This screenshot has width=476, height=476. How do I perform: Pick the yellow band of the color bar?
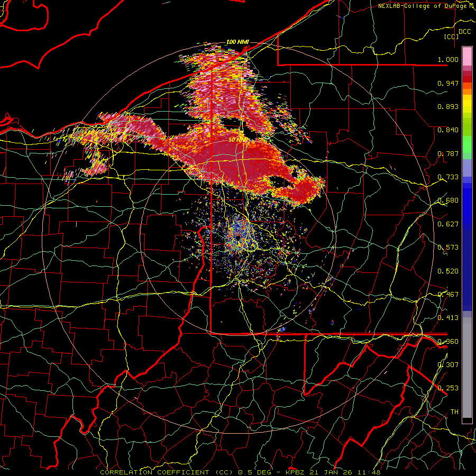[467, 104]
